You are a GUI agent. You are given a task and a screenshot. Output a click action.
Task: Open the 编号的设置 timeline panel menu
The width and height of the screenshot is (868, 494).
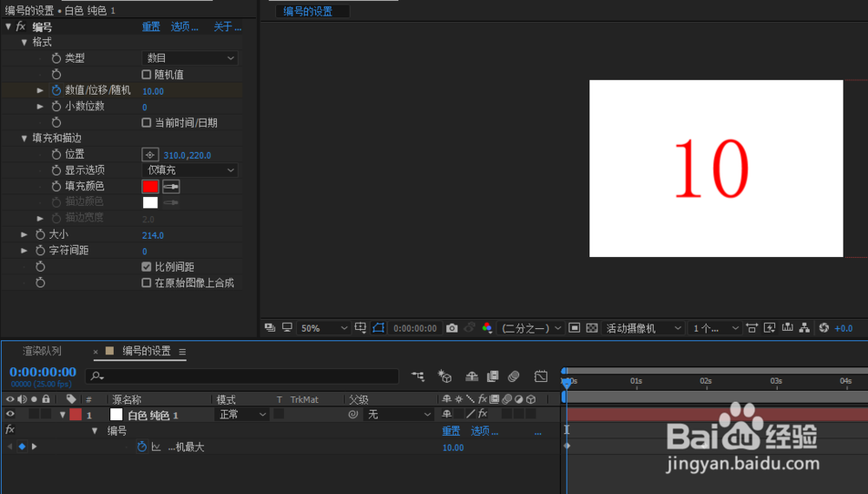pos(182,352)
